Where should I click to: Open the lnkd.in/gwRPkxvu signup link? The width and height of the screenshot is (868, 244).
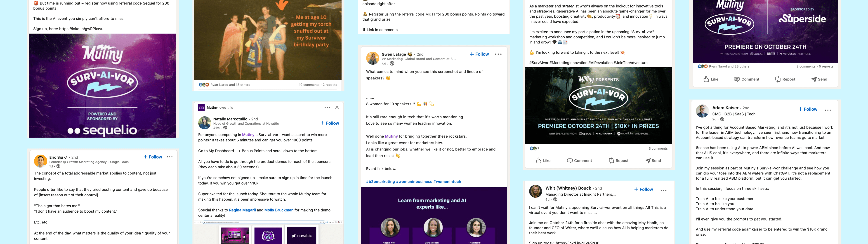click(x=81, y=29)
